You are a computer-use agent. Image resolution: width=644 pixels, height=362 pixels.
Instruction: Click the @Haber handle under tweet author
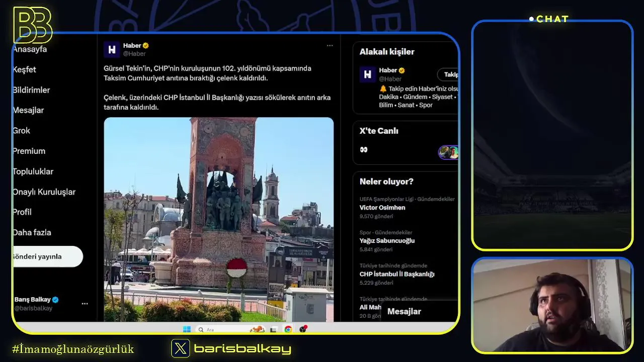point(134,54)
